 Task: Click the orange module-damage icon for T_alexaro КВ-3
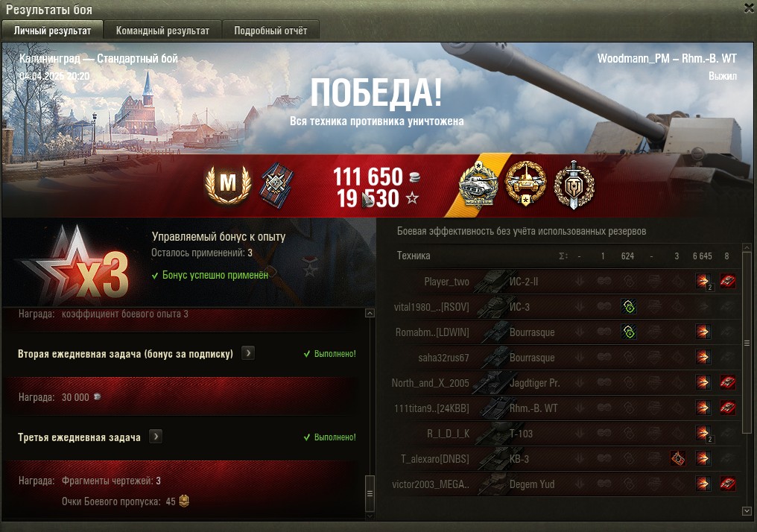point(678,459)
